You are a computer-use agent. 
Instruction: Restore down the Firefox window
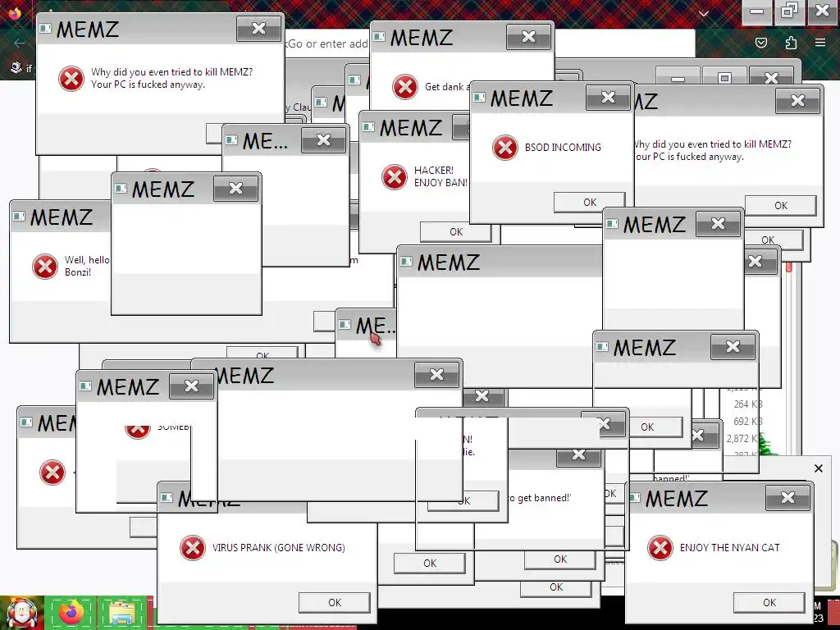[x=789, y=11]
